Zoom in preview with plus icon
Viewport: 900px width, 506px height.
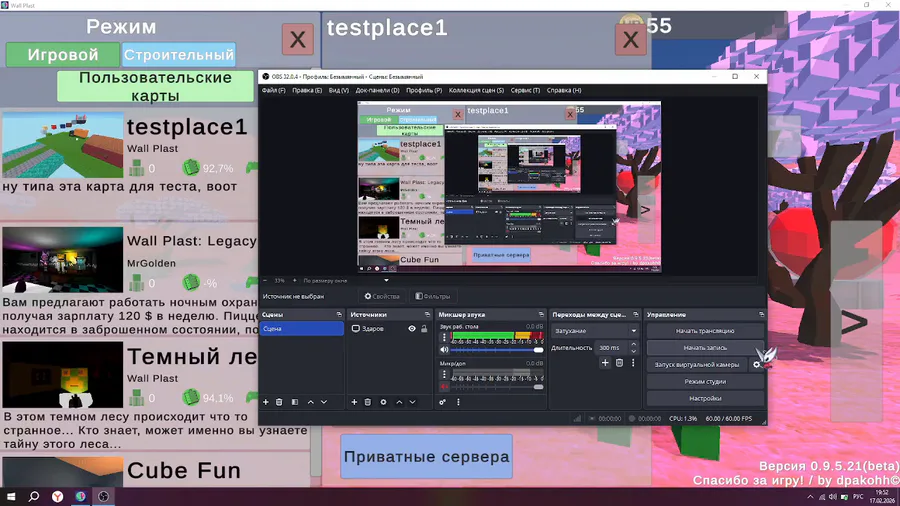point(294,281)
